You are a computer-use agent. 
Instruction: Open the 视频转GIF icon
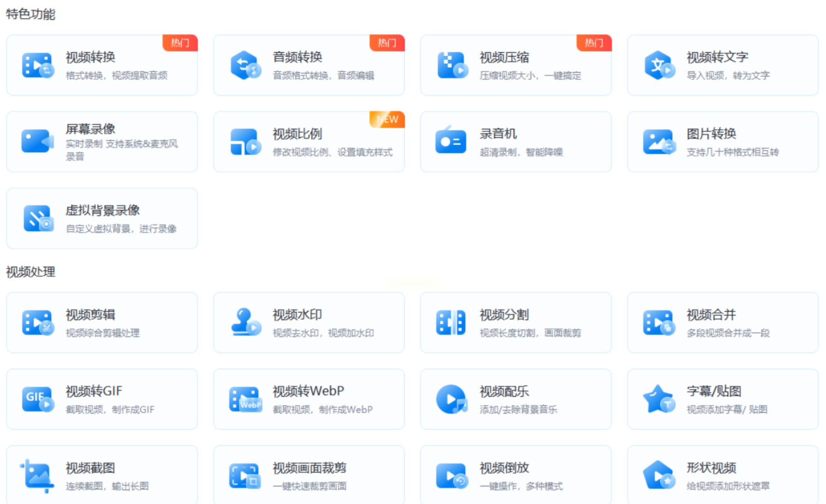pyautogui.click(x=37, y=399)
